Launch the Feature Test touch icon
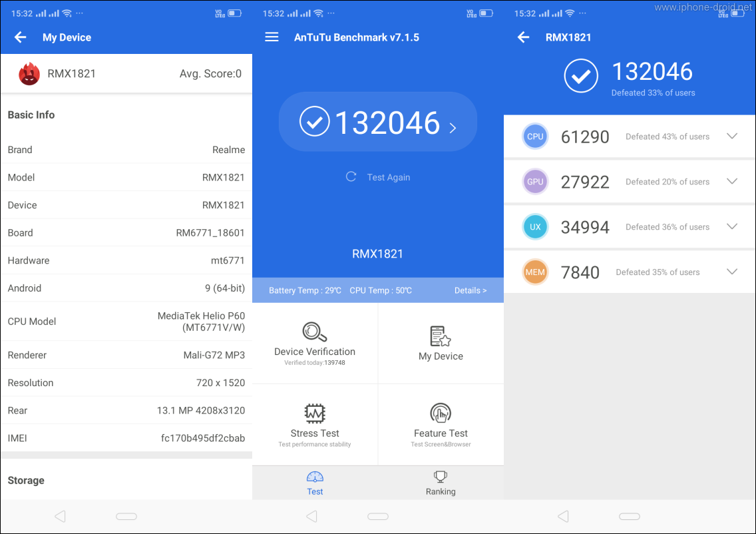This screenshot has width=756, height=534. click(441, 413)
